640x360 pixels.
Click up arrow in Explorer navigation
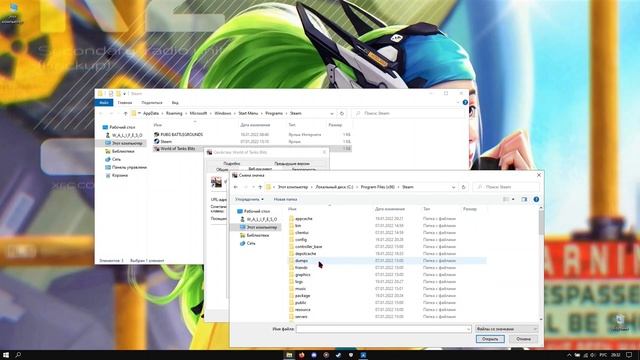[x=125, y=113]
